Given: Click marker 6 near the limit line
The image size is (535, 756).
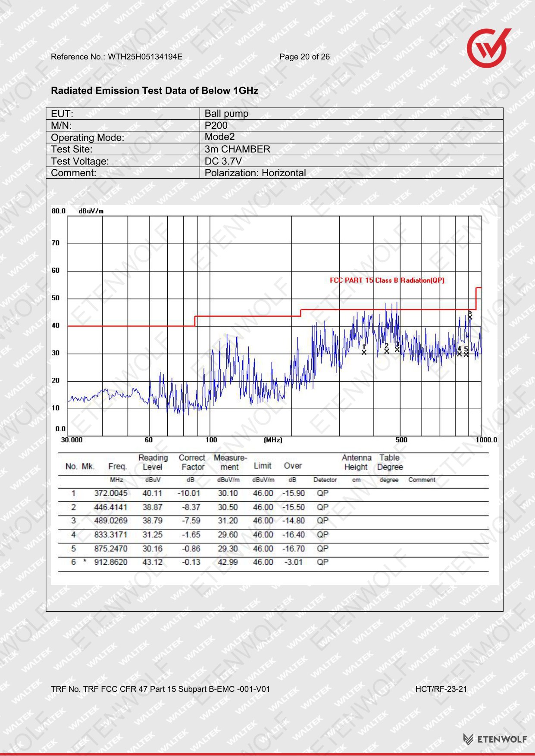Looking at the screenshot, I should point(470,315).
